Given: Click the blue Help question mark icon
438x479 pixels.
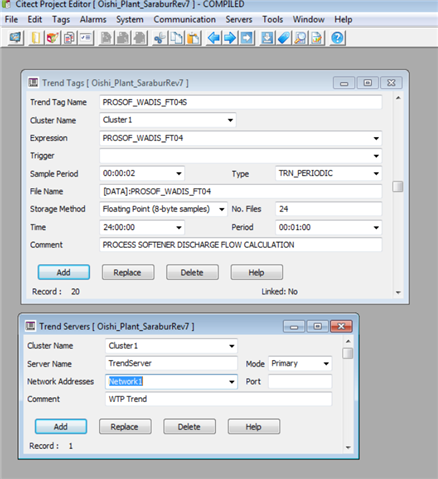Looking at the screenshot, I should [337, 38].
